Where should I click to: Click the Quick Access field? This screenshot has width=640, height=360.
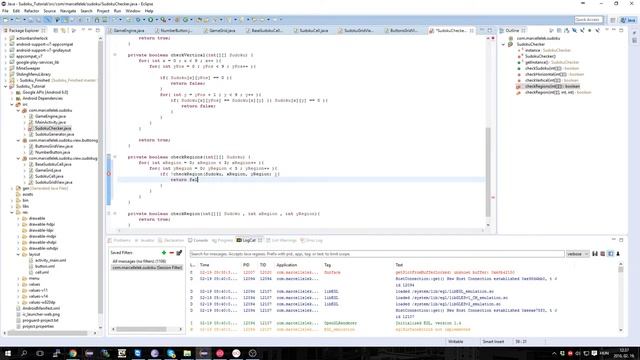[588, 20]
